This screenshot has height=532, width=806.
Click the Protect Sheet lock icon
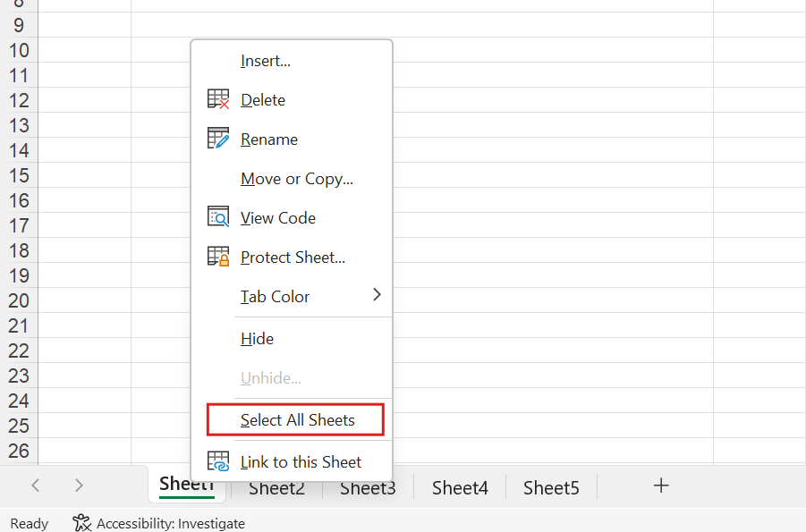218,256
